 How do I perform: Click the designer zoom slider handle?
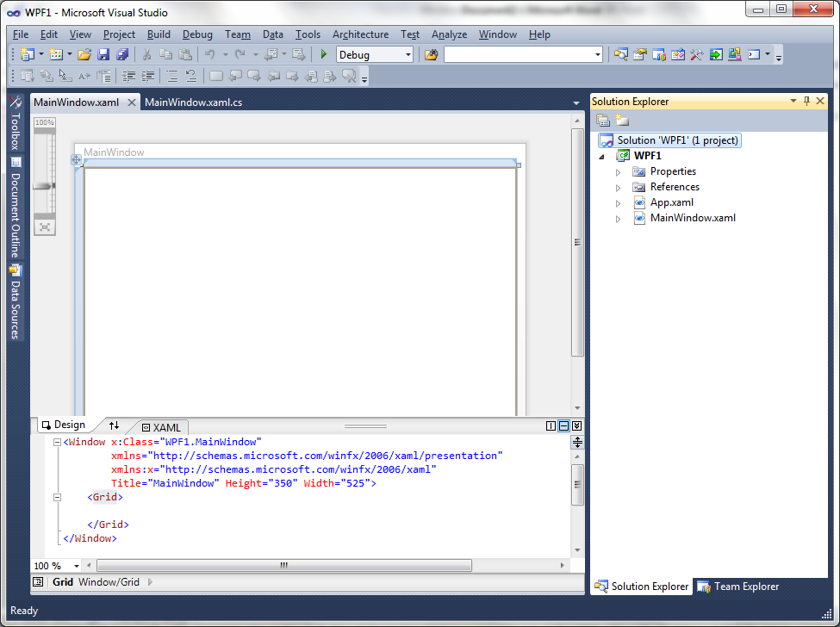coord(43,185)
